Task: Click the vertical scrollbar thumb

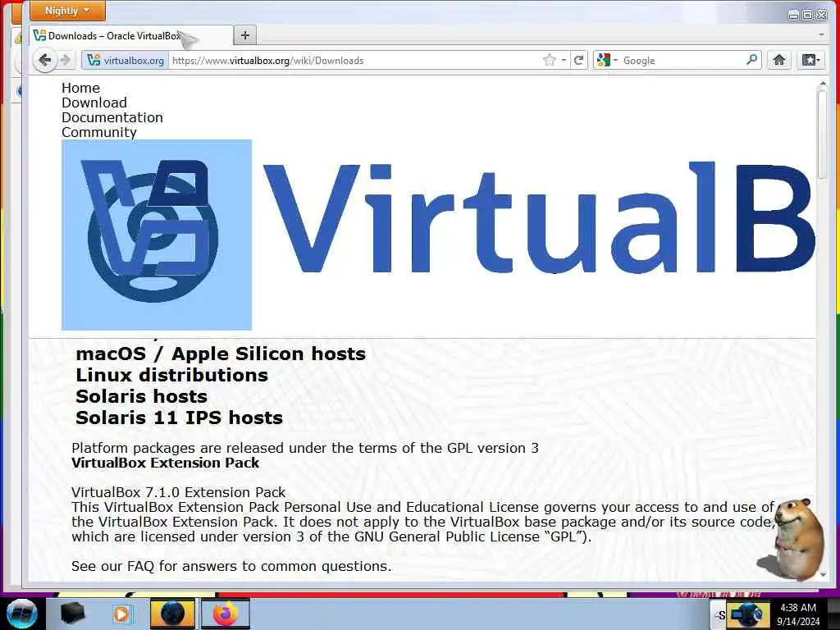Action: (x=823, y=134)
